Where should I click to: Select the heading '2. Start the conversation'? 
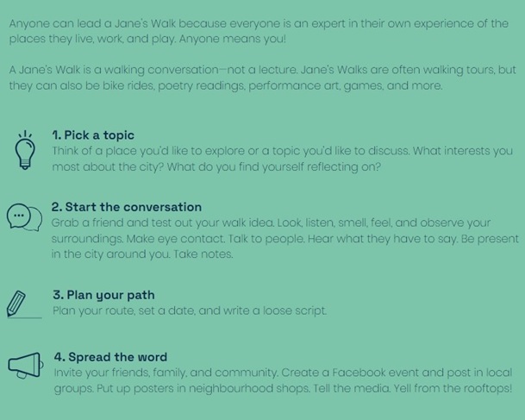(x=127, y=207)
